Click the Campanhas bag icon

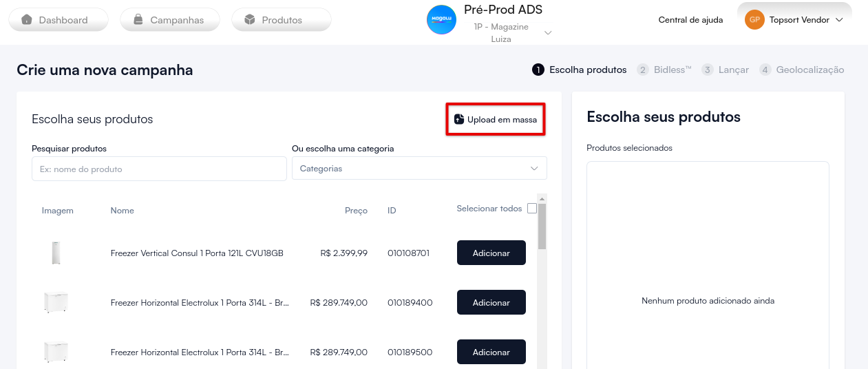(138, 20)
